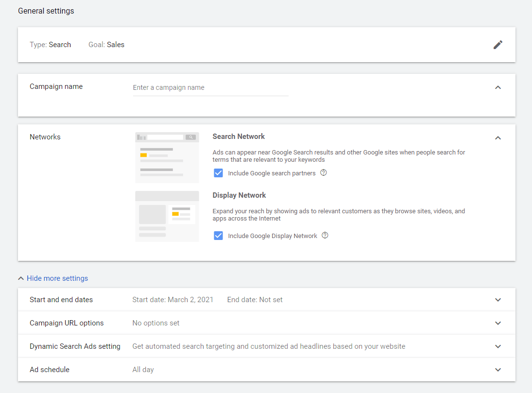Image resolution: width=532 pixels, height=393 pixels.
Task: Uncheck Include Google Display Network checkbox
Action: pos(219,236)
